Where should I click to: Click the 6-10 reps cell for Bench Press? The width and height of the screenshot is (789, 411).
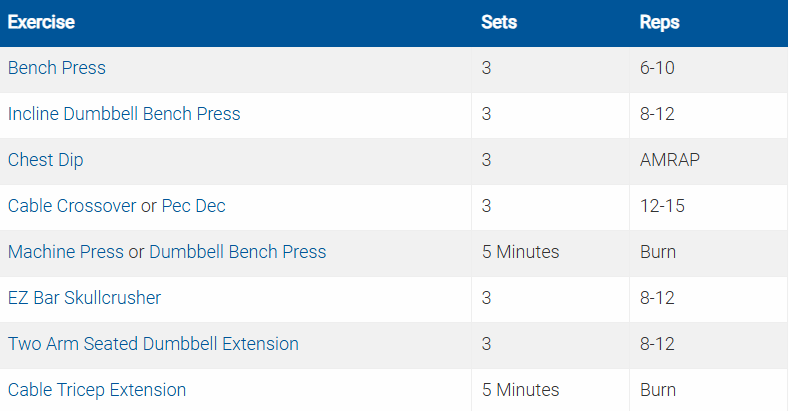click(658, 68)
